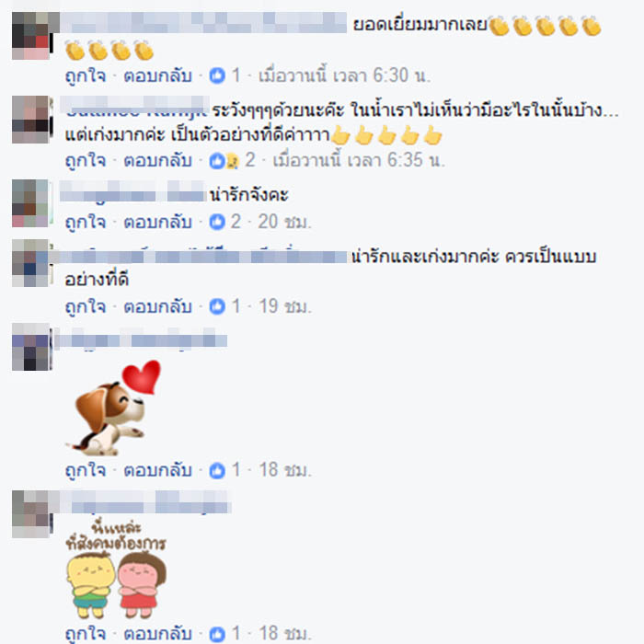
Task: Open profile picture of first commenter
Action: tap(32, 36)
